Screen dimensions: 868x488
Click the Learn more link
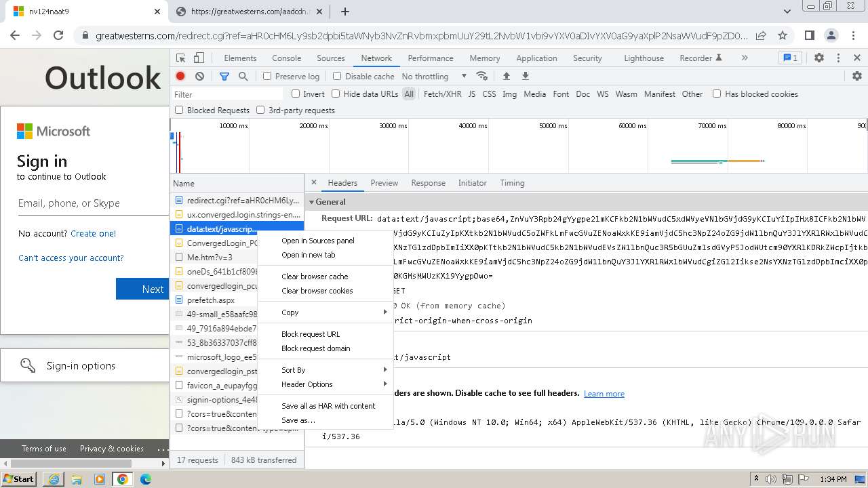(604, 394)
